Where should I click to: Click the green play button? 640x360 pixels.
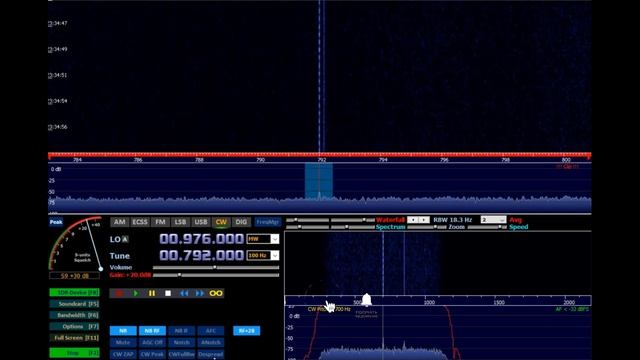tap(136, 293)
